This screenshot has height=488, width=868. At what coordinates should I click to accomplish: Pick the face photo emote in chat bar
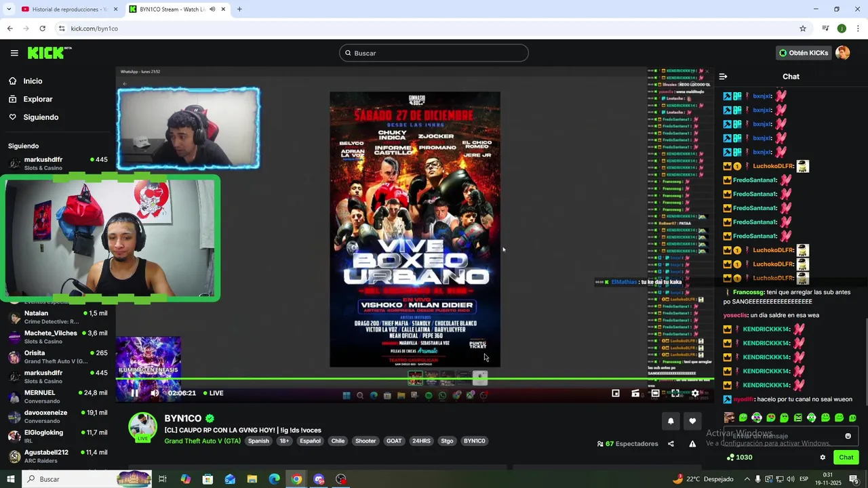729,418
